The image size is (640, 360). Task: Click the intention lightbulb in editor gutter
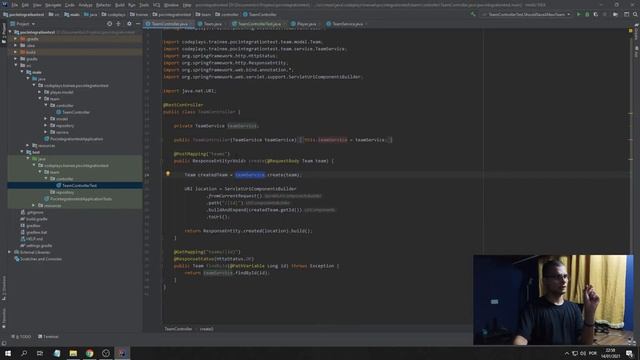point(168,174)
